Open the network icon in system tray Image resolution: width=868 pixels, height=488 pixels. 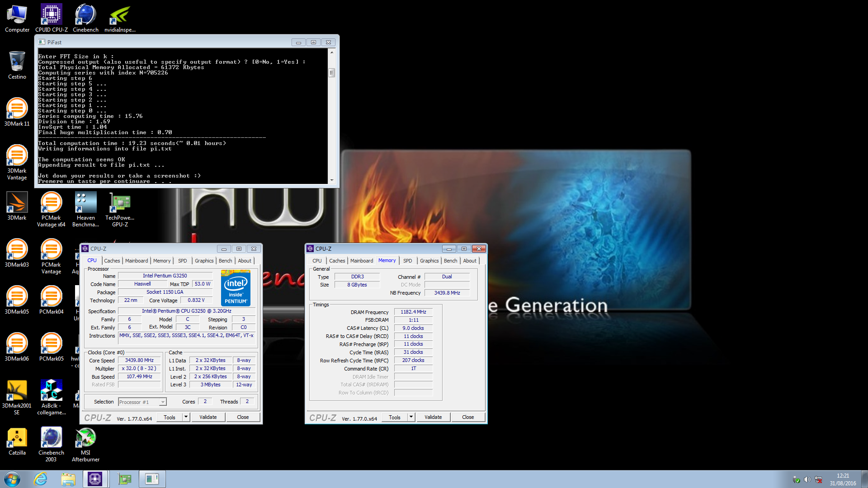[818, 479]
